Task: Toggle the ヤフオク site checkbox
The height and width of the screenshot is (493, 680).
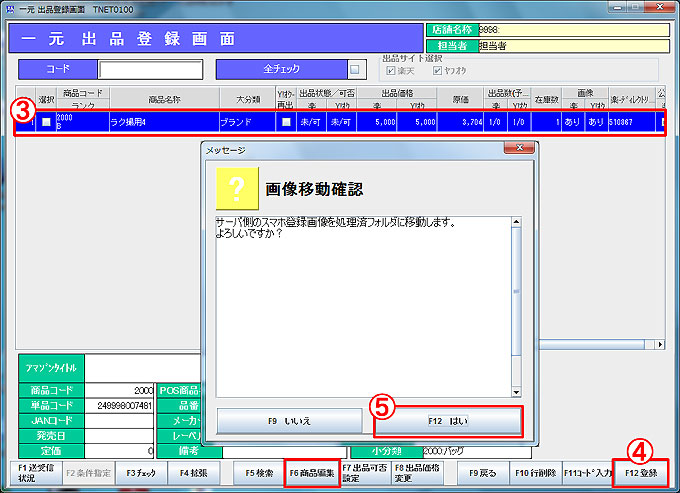Action: coord(436,71)
